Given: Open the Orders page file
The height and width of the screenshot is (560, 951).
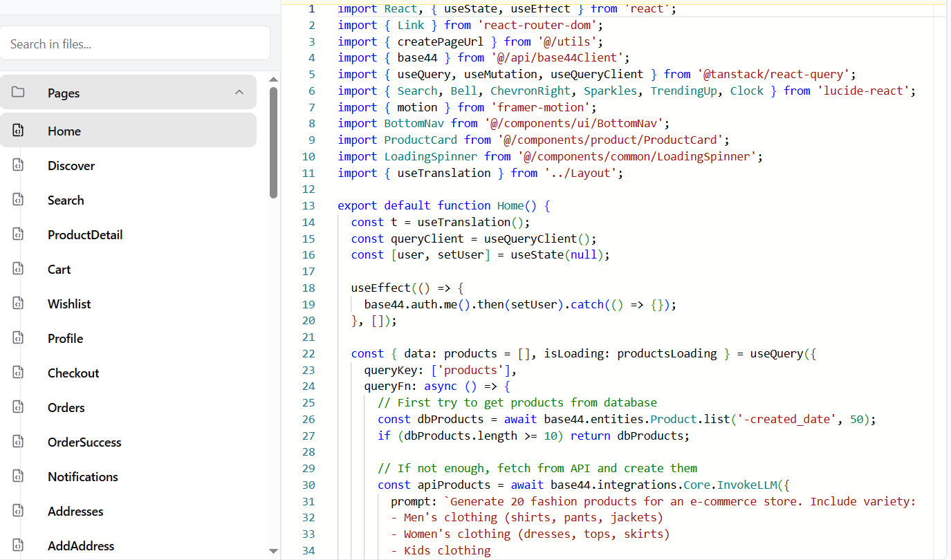Looking at the screenshot, I should [x=66, y=407].
